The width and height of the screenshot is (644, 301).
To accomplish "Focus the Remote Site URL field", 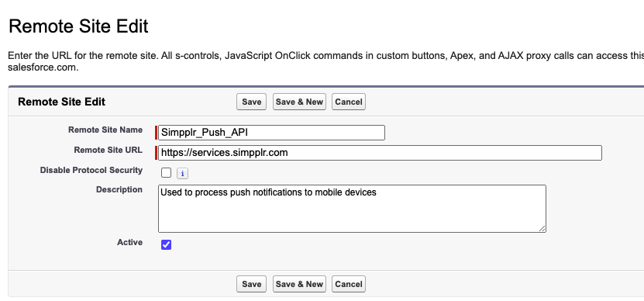I will (380, 153).
